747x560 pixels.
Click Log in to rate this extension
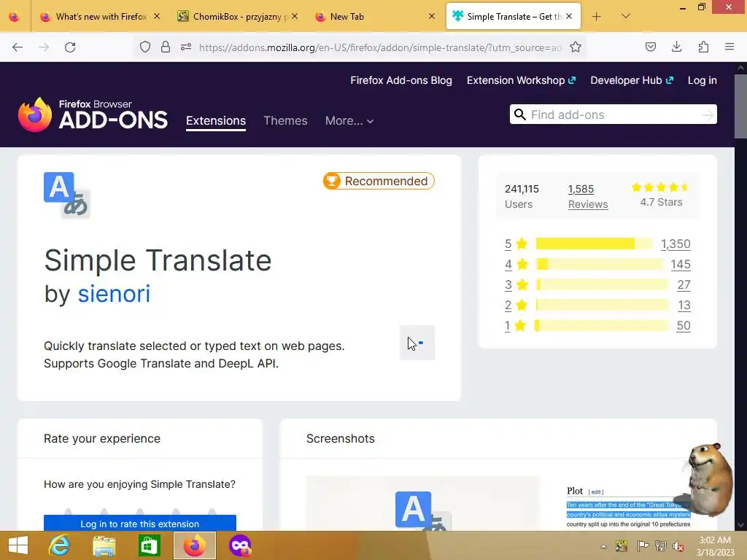point(139,523)
